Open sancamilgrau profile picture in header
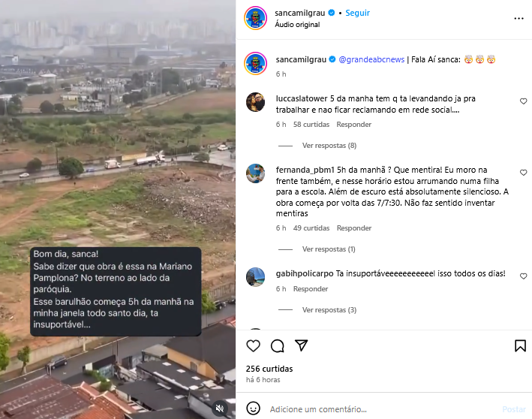The height and width of the screenshot is (419, 532). (x=255, y=18)
